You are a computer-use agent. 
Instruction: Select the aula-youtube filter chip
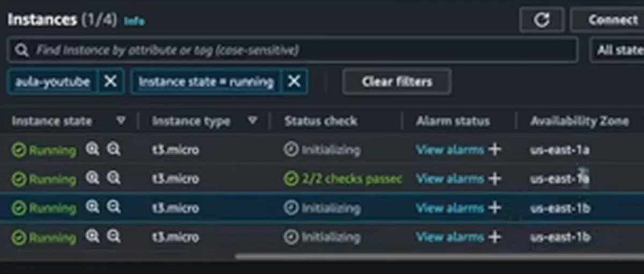[53, 82]
